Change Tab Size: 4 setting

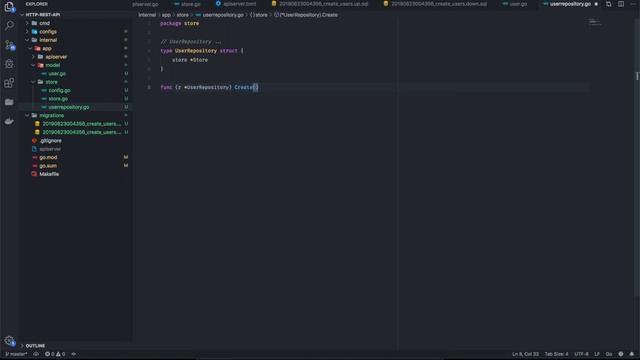pos(556,354)
